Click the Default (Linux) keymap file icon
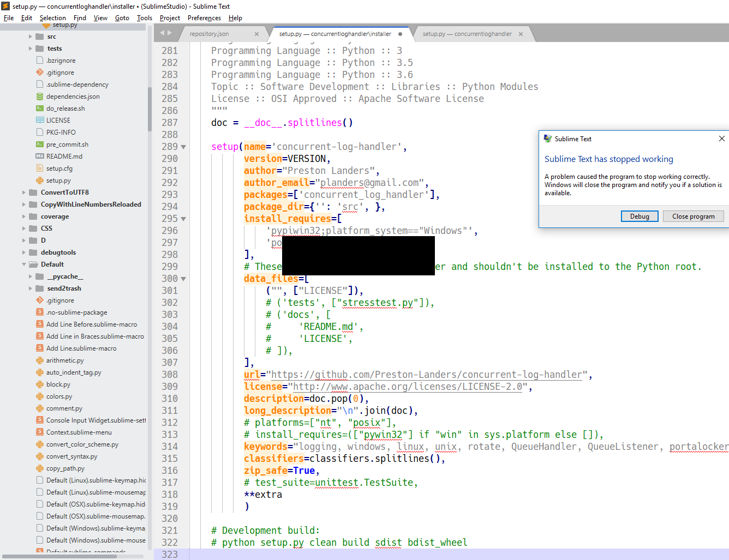729x560 pixels. [x=40, y=480]
